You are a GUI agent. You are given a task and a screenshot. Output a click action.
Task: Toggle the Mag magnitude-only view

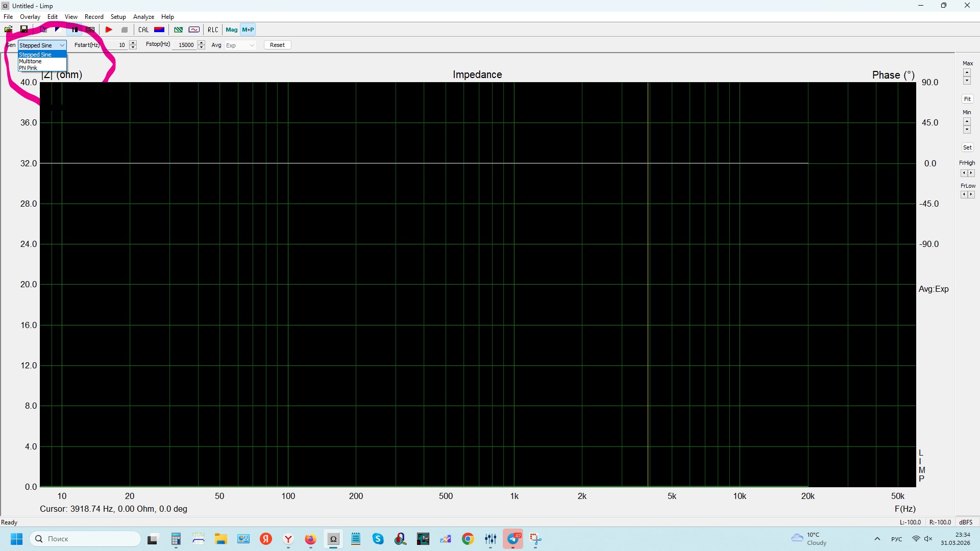coord(232,30)
